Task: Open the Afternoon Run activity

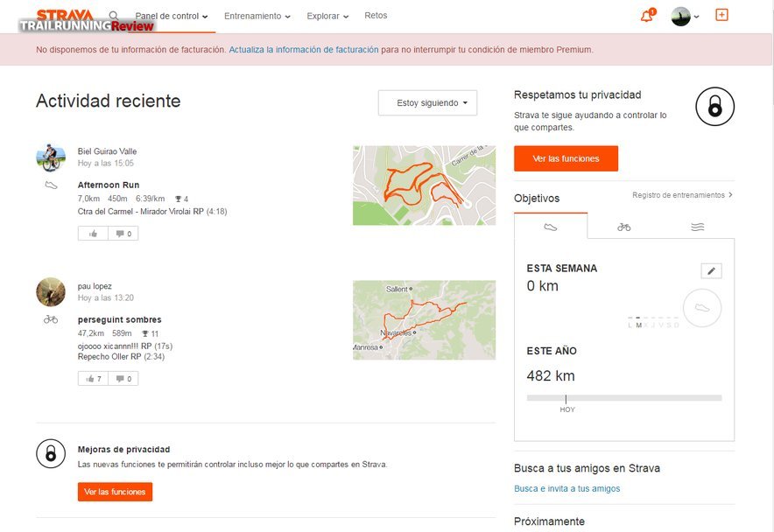Action: tap(109, 185)
